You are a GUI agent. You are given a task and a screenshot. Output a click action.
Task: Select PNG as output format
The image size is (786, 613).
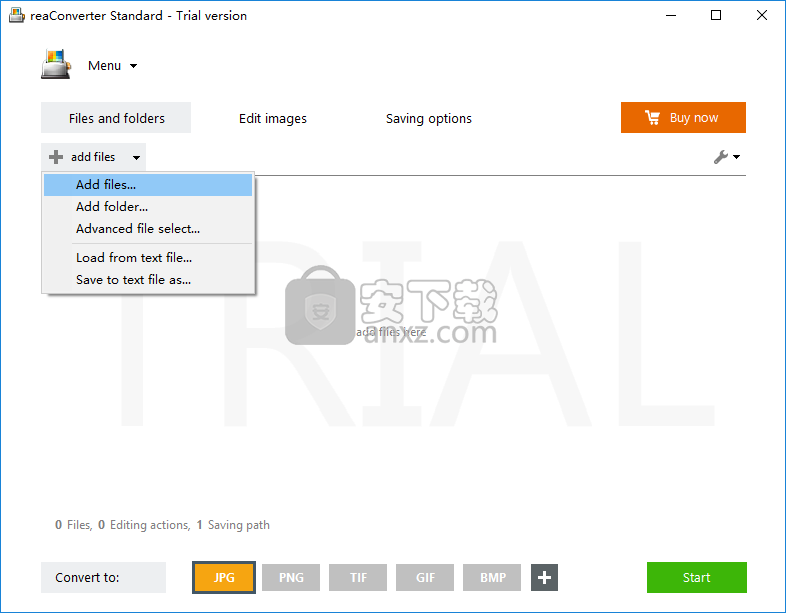(x=291, y=577)
